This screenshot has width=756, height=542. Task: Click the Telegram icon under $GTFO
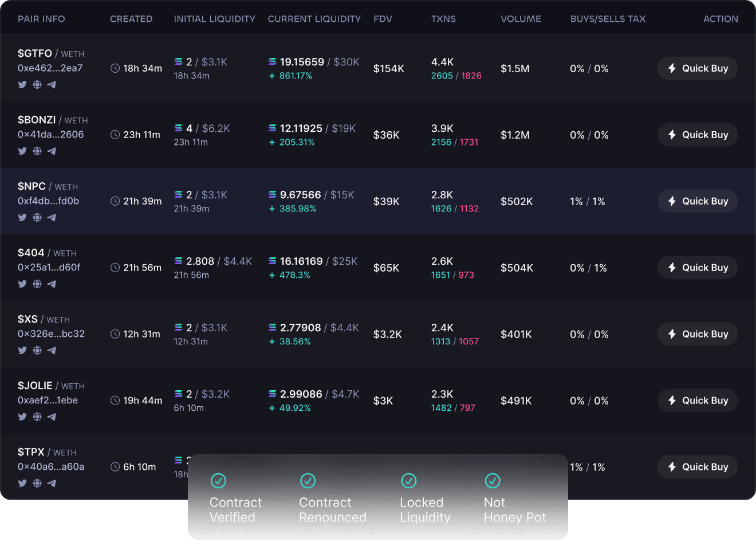coord(52,85)
